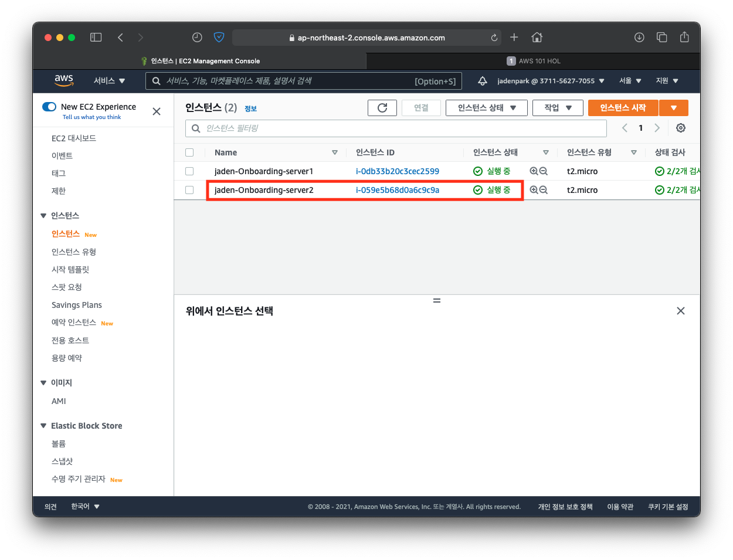Screen dimensions: 733x560
Task: Click Tell us what you think link
Action: point(91,117)
